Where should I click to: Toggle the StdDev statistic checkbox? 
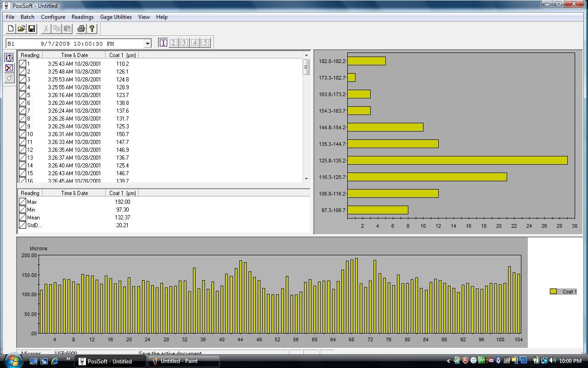pos(23,225)
